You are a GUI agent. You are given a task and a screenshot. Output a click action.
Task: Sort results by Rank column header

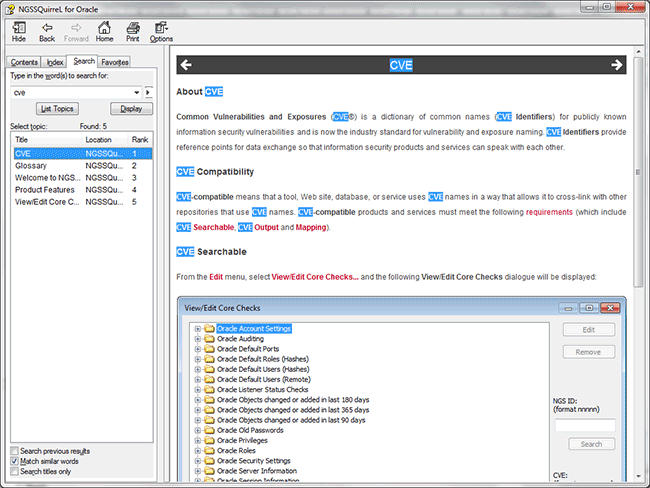pos(140,140)
